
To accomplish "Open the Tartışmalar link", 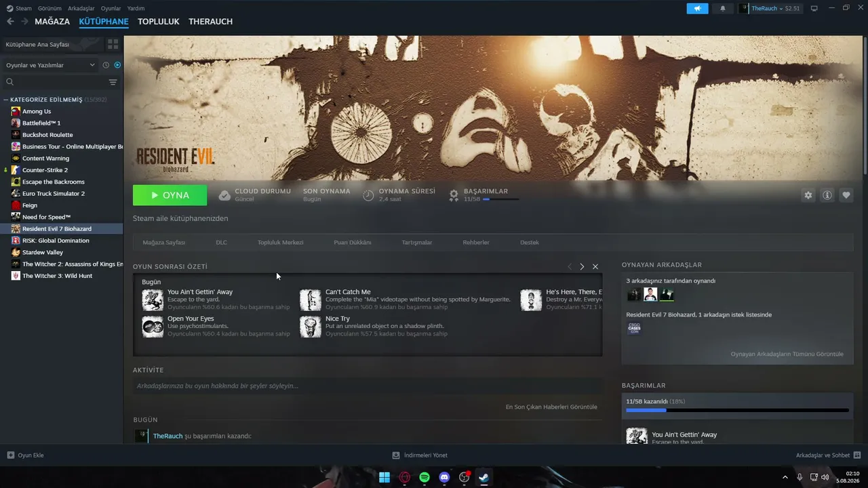I will [x=417, y=242].
